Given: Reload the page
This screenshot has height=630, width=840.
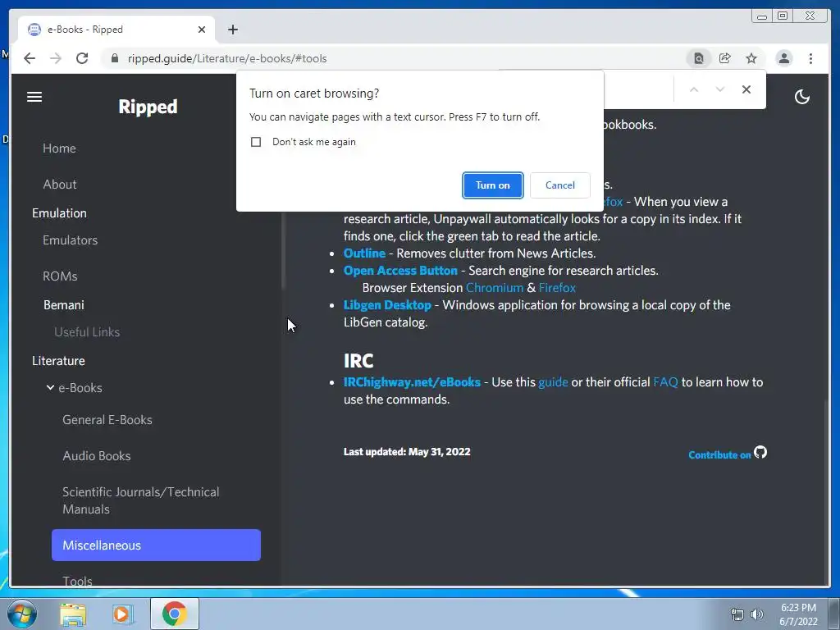Looking at the screenshot, I should (82, 58).
